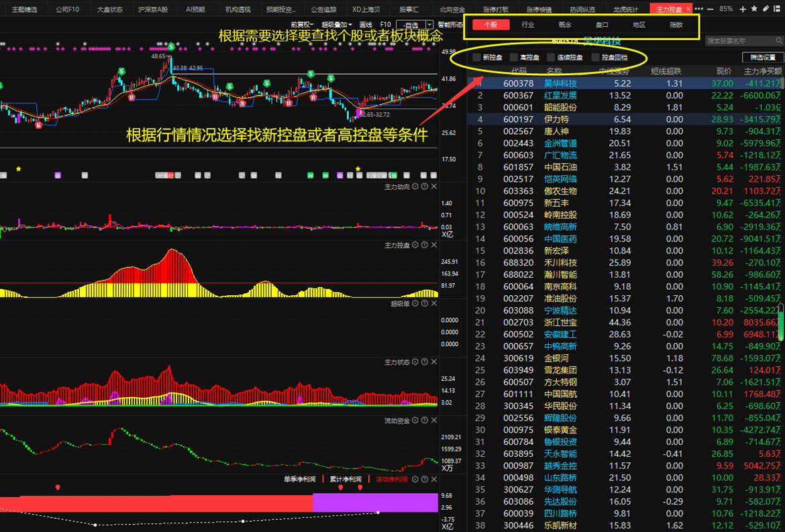Select 累计净利润 mode

click(346, 480)
